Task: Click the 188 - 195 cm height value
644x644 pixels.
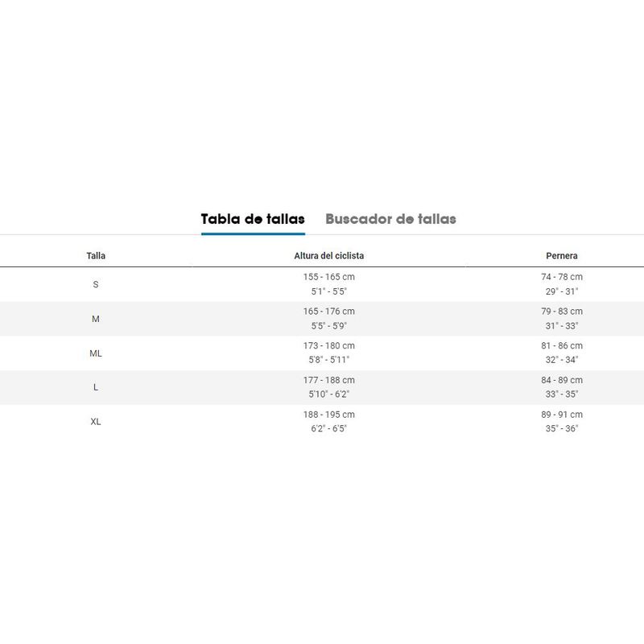Action: pyautogui.click(x=328, y=415)
